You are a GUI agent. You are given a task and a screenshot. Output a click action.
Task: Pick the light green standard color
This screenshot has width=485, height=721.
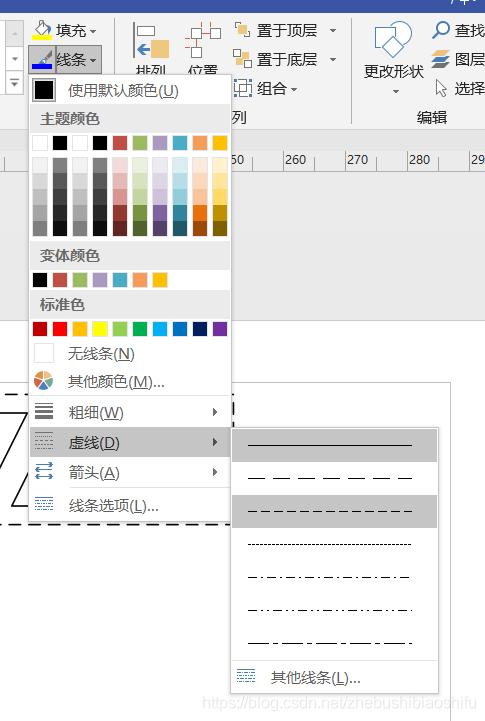[120, 329]
